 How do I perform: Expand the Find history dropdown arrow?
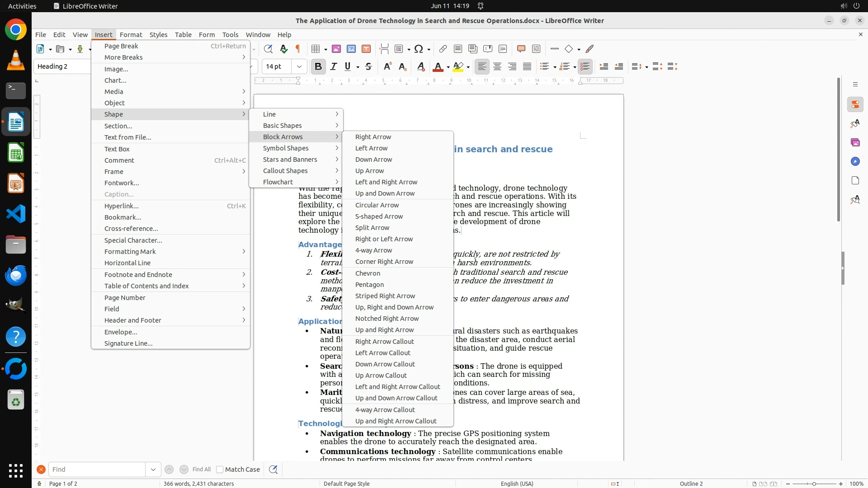click(x=153, y=469)
